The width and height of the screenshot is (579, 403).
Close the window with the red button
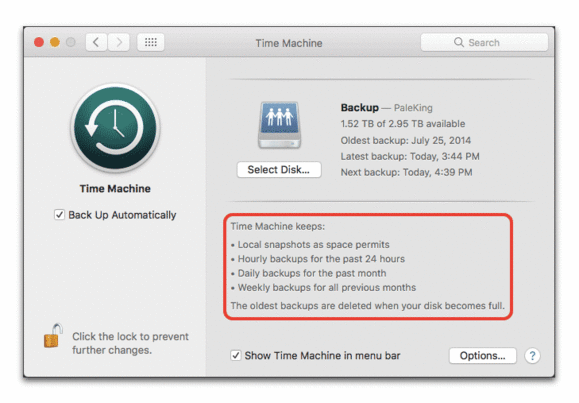coord(39,42)
